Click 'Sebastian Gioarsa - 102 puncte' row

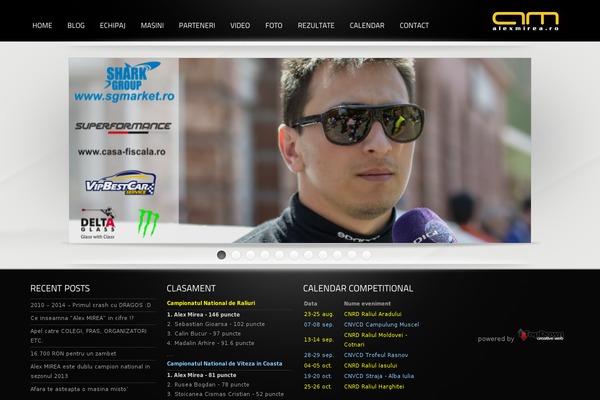216,324
